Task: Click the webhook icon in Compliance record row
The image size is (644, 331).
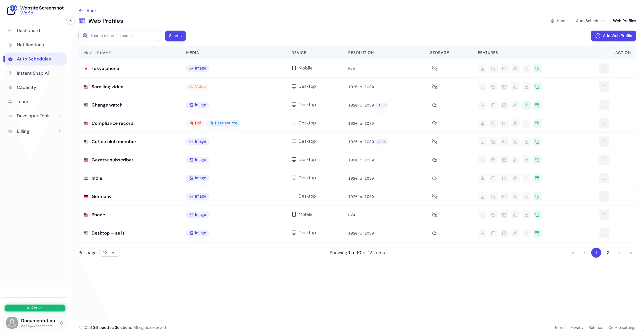Action: click(515, 123)
